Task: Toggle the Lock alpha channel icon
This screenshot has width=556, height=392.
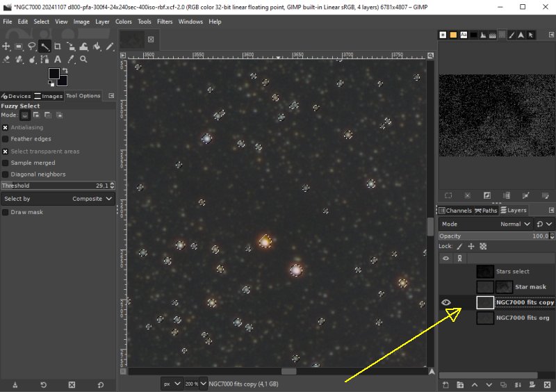Action: coord(483,246)
